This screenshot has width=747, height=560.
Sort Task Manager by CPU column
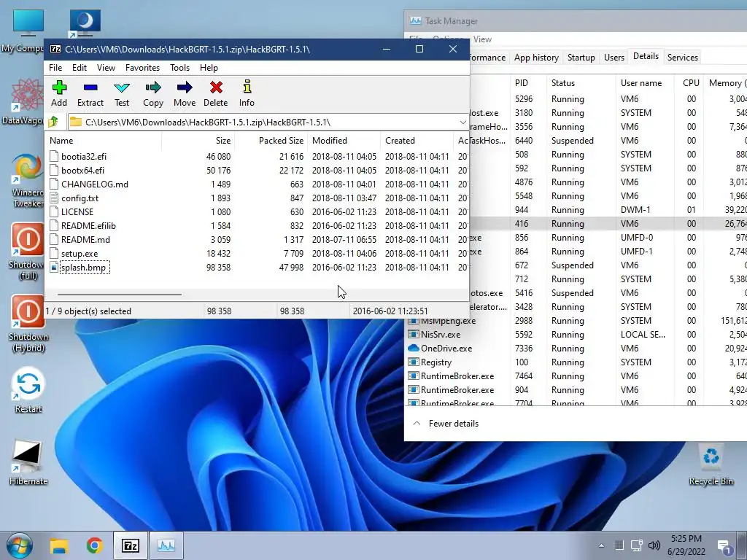pyautogui.click(x=689, y=83)
